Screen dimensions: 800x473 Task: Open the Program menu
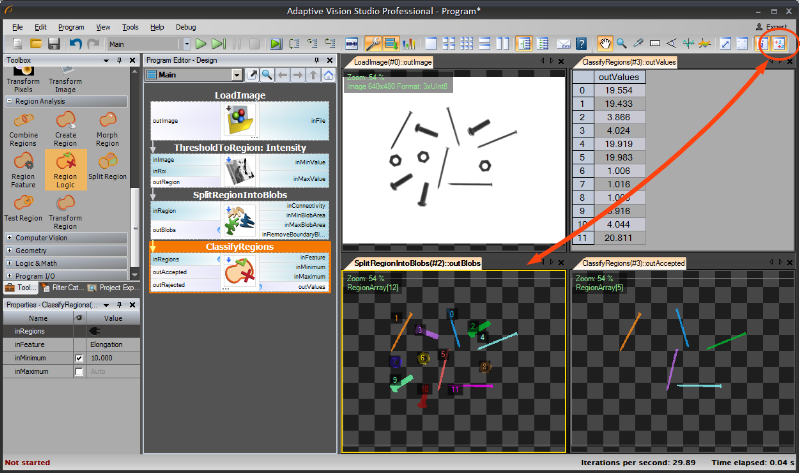click(x=71, y=27)
